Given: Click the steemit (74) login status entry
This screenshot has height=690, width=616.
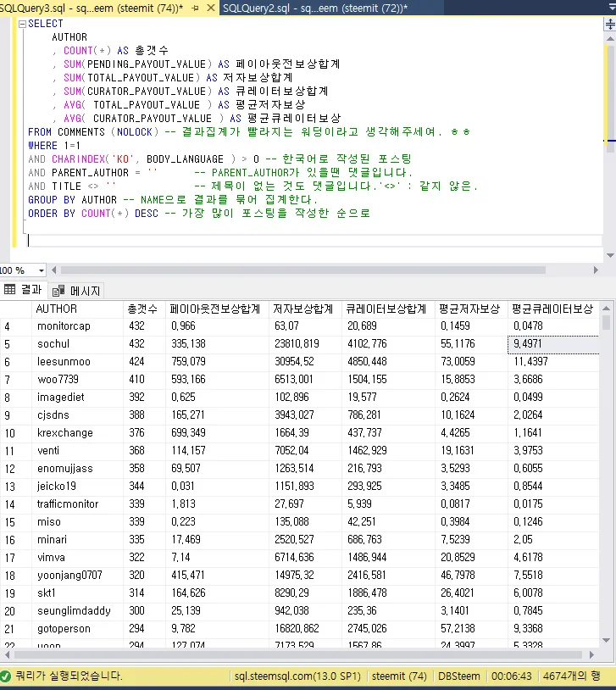Looking at the screenshot, I should 399,676.
